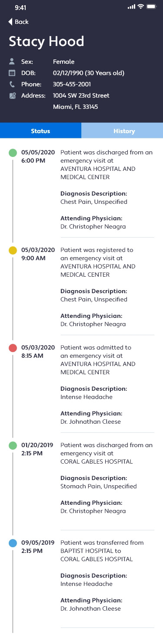Tap the back arrow icon
This screenshot has width=163, height=644.
pyautogui.click(x=10, y=22)
